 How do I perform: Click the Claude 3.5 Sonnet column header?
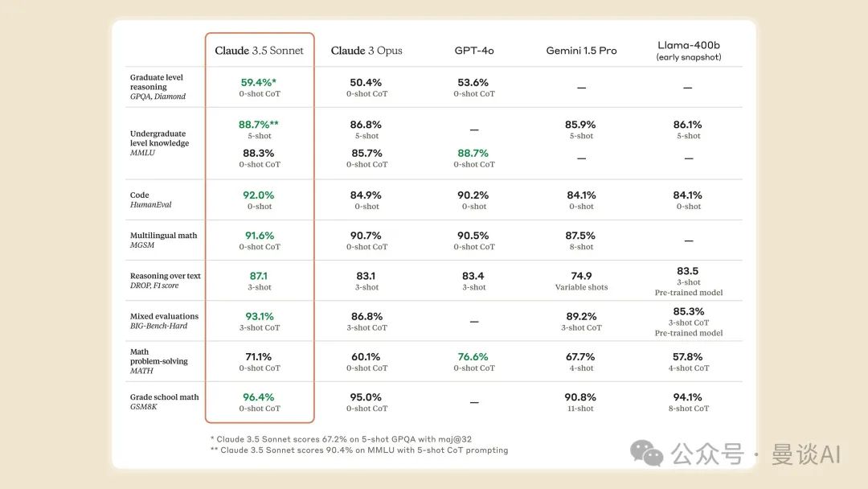point(259,51)
